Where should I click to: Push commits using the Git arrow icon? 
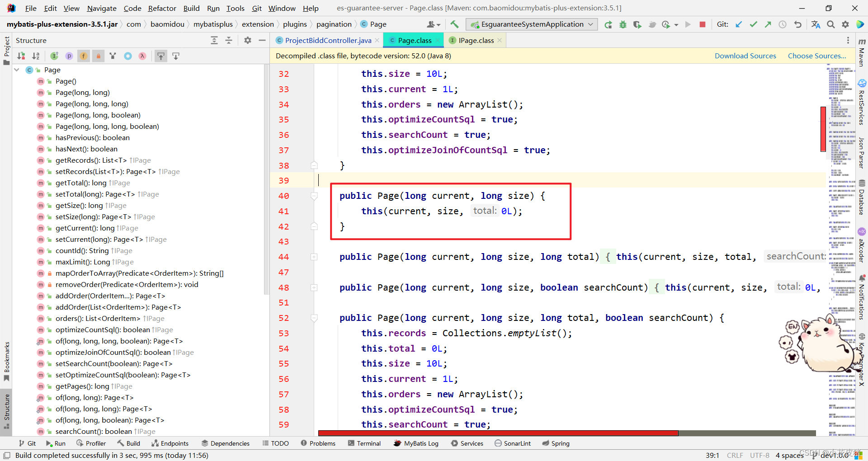pyautogui.click(x=768, y=24)
